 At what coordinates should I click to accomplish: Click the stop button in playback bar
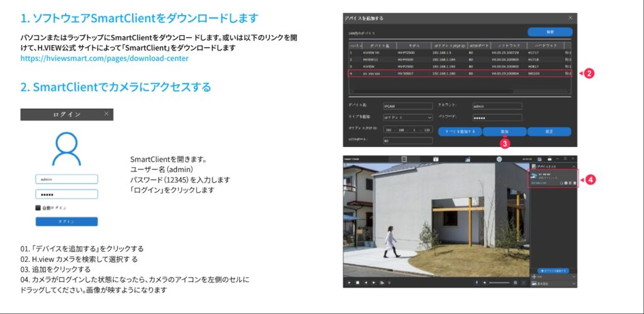click(358, 283)
